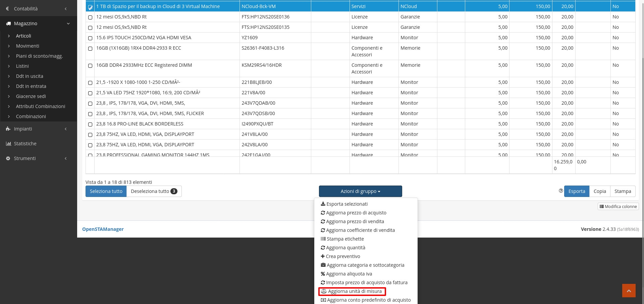644x304 pixels.
Task: Click the truck icon beside Magazzino
Action: (x=8, y=23)
